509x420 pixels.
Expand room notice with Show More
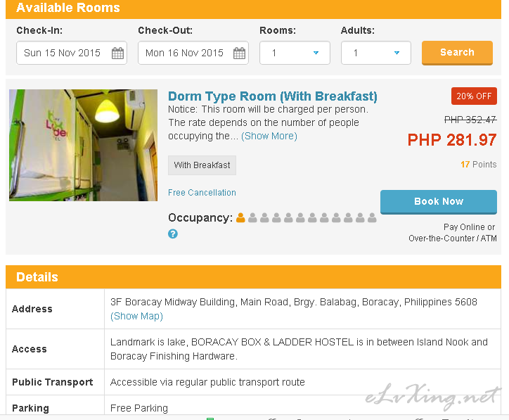[269, 136]
